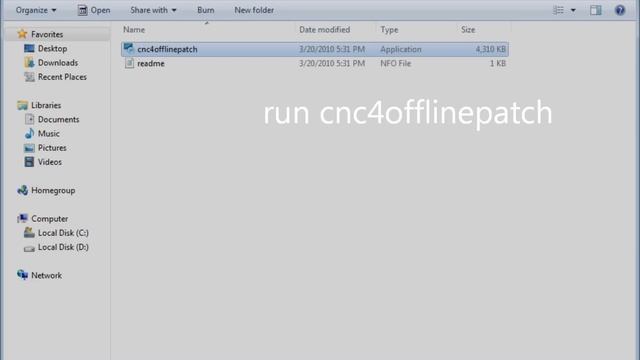The height and width of the screenshot is (360, 640).
Task: Click the NFO File type cell
Action: click(396, 64)
